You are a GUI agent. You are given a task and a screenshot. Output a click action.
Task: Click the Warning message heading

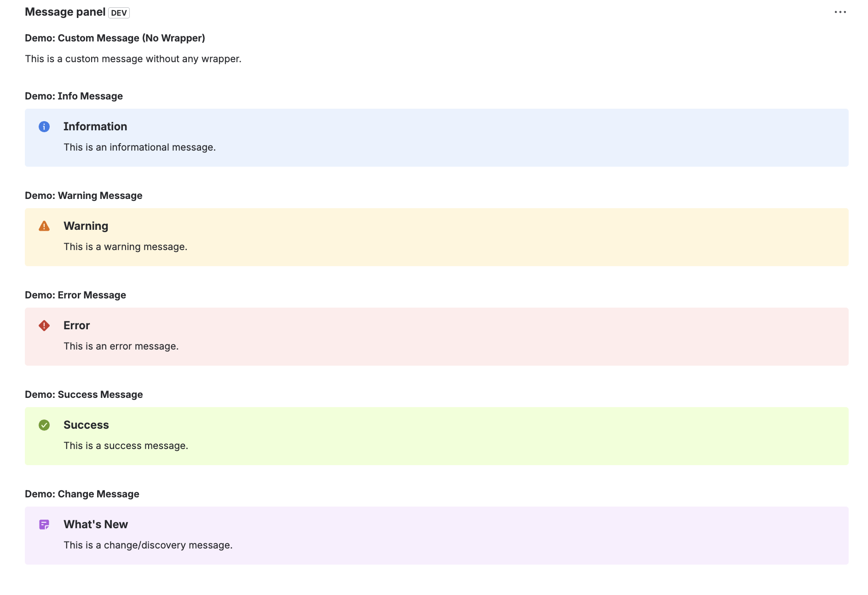[x=86, y=226]
